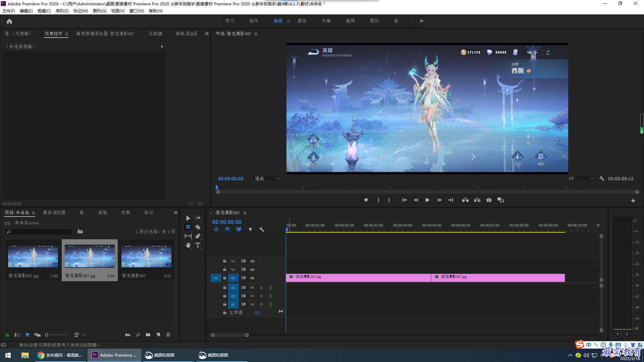The height and width of the screenshot is (362, 644).
Task: Add marker in Program monitor
Action: pyautogui.click(x=366, y=200)
